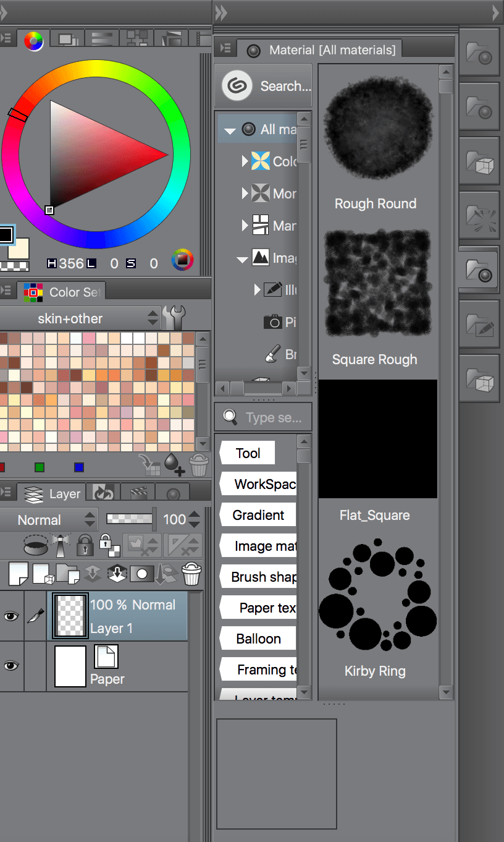The width and height of the screenshot is (504, 842).
Task: Open the Gradient materials category
Action: click(x=259, y=514)
